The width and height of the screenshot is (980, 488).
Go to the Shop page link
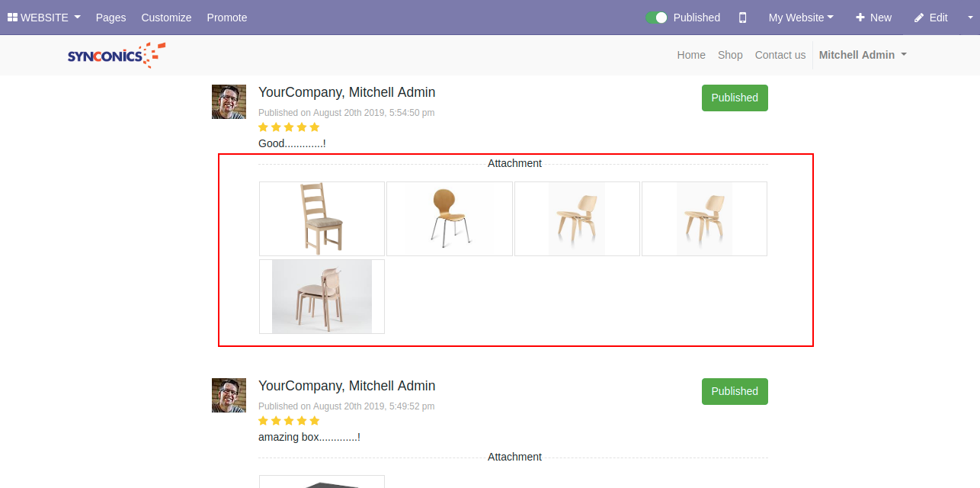(729, 55)
